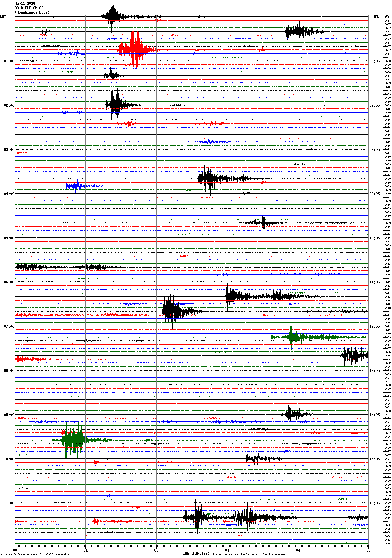Click the CST timezone label
Viewport: 392px width, 558px height.
tap(3, 17)
